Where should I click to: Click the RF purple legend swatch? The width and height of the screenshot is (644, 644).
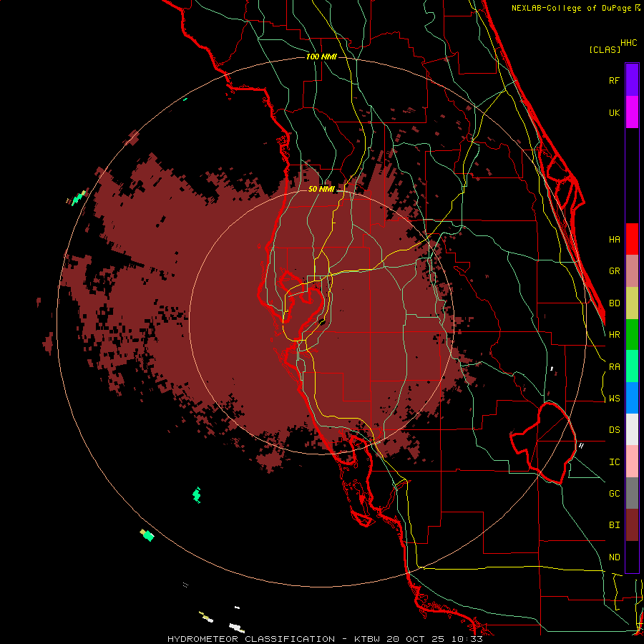click(x=632, y=80)
